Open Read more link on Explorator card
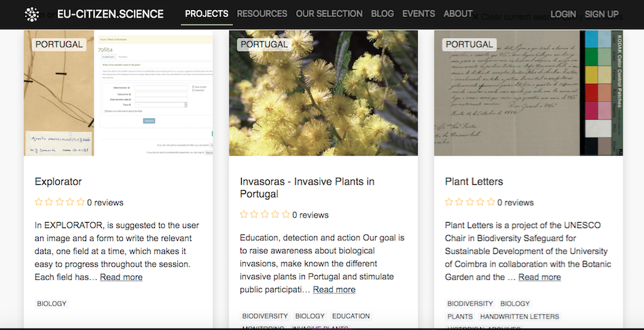The image size is (644, 330). [122, 277]
